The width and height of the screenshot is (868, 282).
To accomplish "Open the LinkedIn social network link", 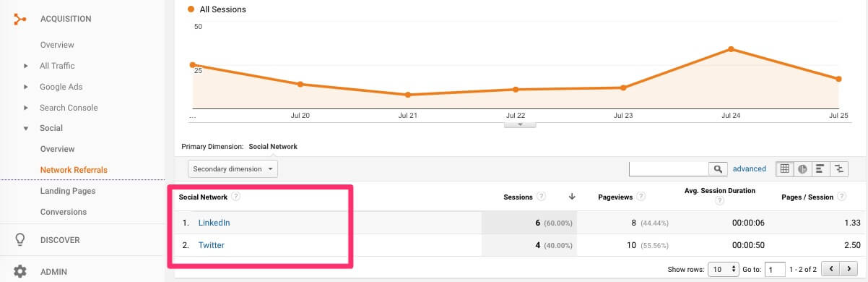I will pos(214,223).
